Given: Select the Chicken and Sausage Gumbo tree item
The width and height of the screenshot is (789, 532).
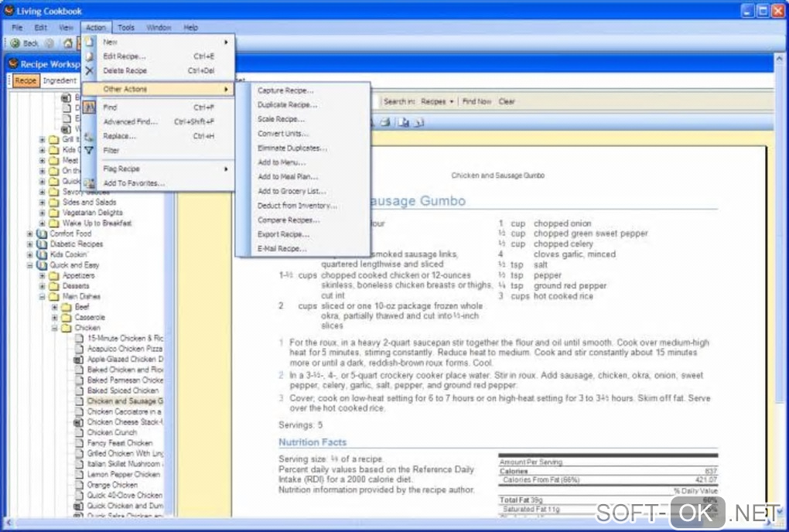Looking at the screenshot, I should [125, 401].
